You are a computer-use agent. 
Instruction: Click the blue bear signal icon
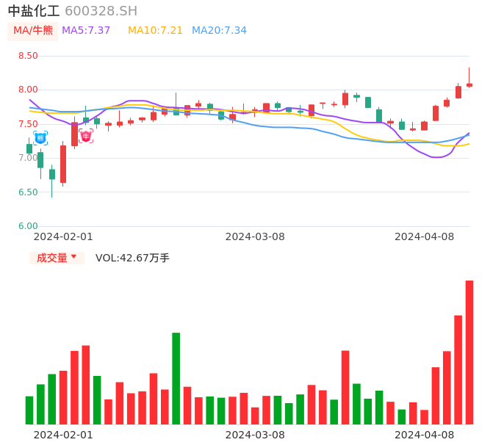pyautogui.click(x=40, y=138)
